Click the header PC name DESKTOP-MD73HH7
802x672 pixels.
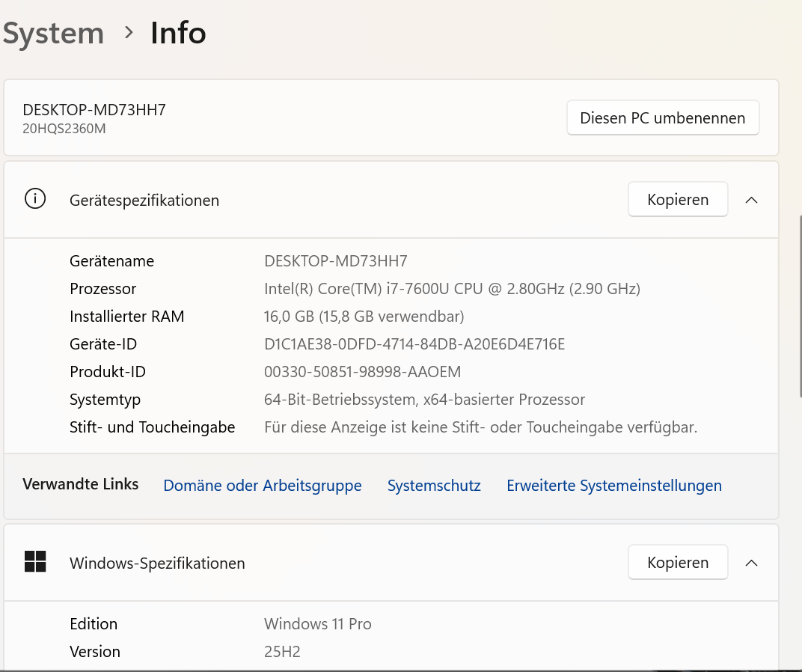point(94,109)
